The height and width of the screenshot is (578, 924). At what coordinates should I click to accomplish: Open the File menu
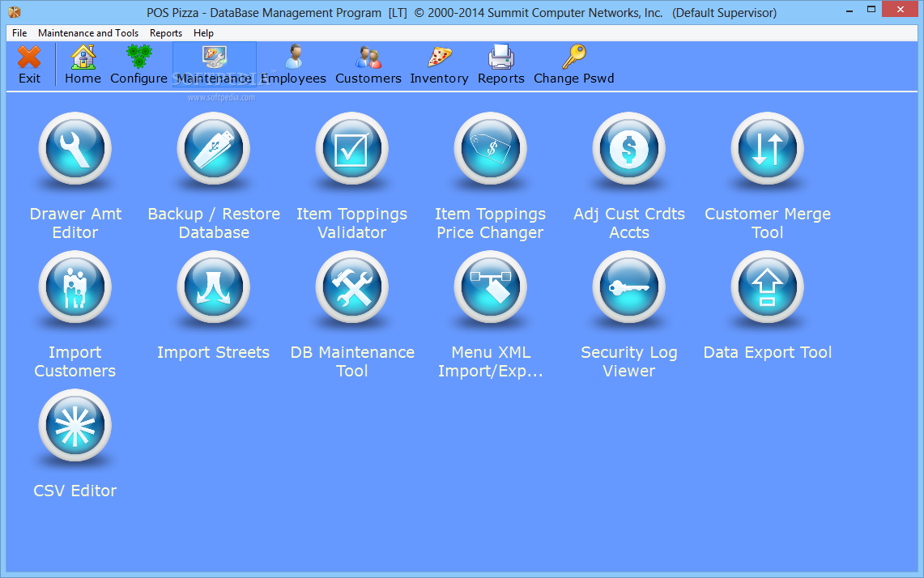click(19, 33)
